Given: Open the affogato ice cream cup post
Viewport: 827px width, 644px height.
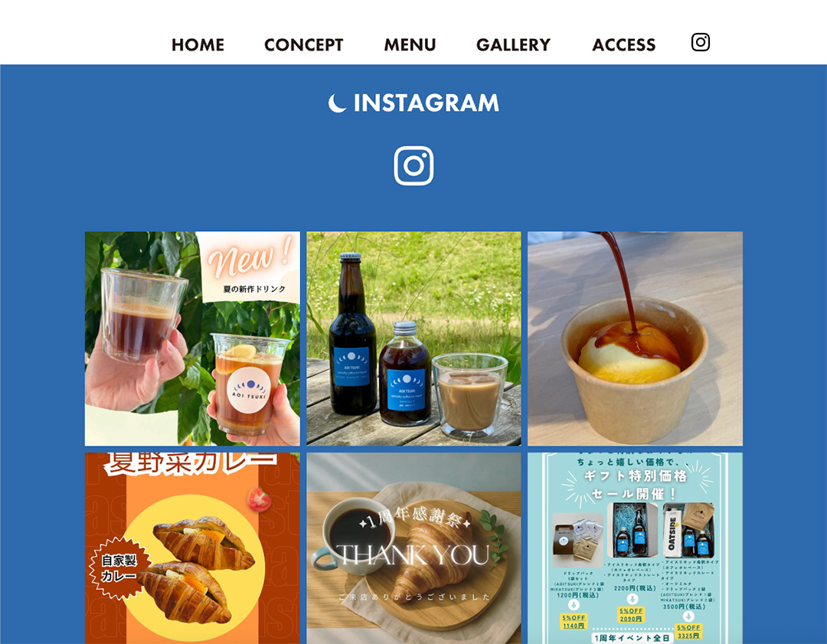Looking at the screenshot, I should 635,338.
